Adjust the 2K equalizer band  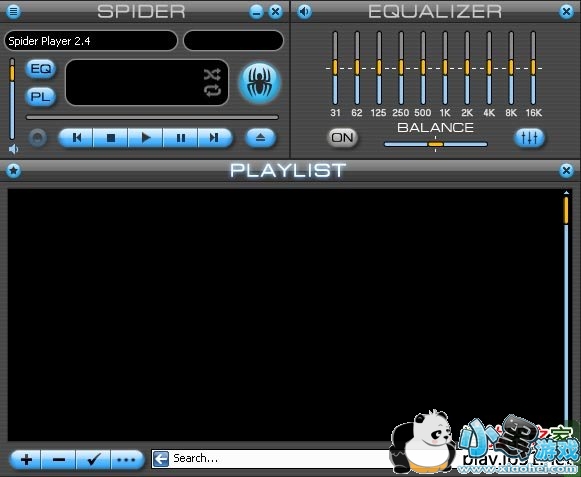point(467,68)
